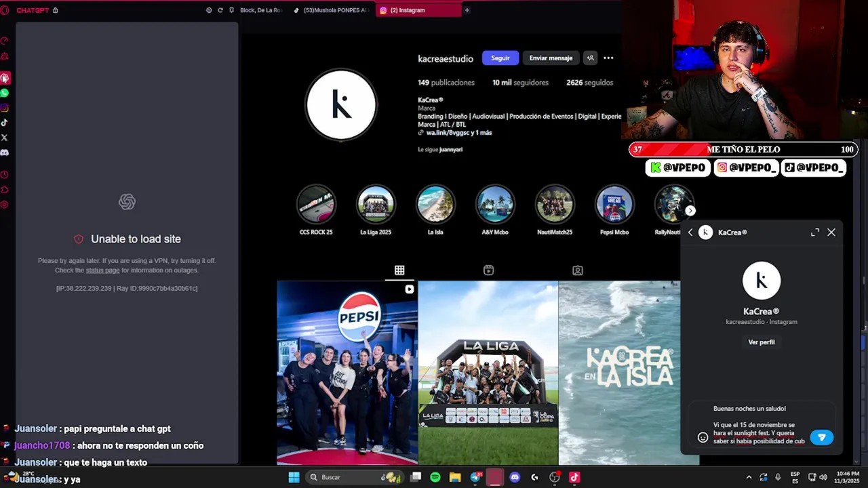
Task: Click the Opera logo menu button
Action: coord(5,10)
